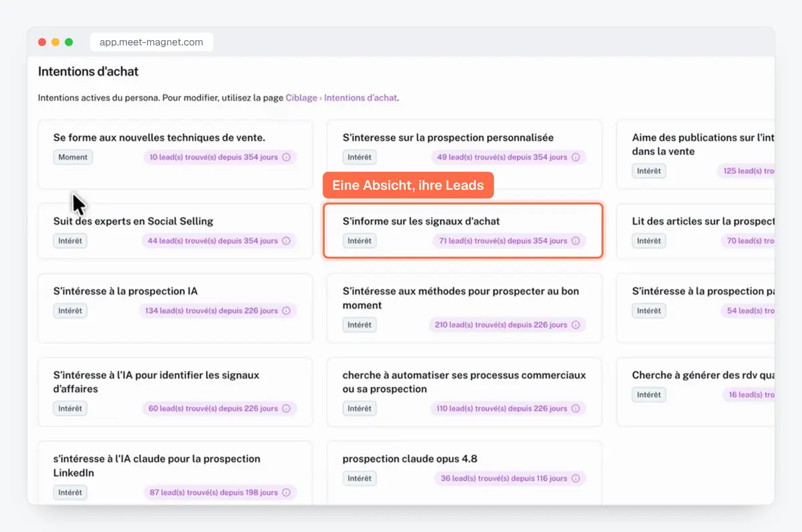Click info icon beside 10 lead(s) trouvé(s)
The height and width of the screenshot is (532, 802).
pos(286,157)
